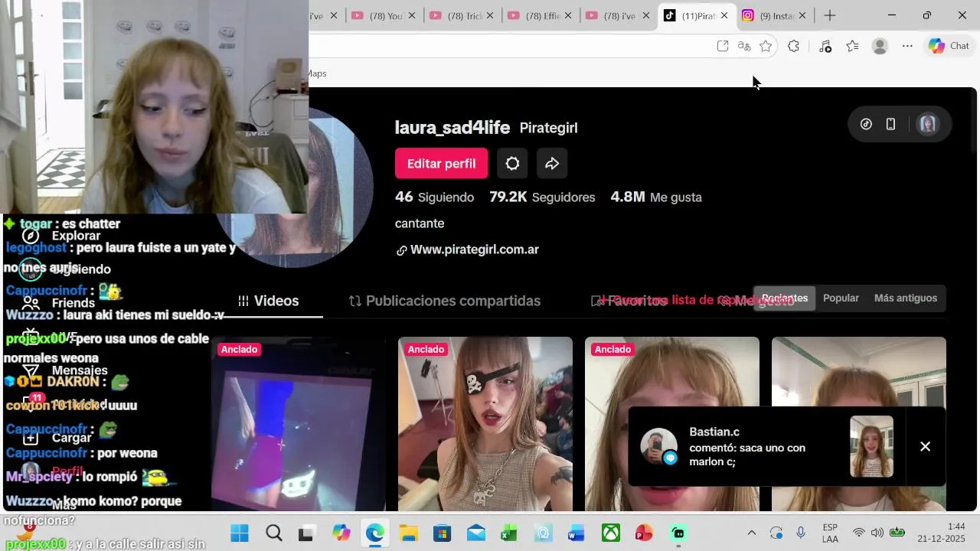Click Bastian.c avatar in notification
The width and height of the screenshot is (980, 551).
658,446
